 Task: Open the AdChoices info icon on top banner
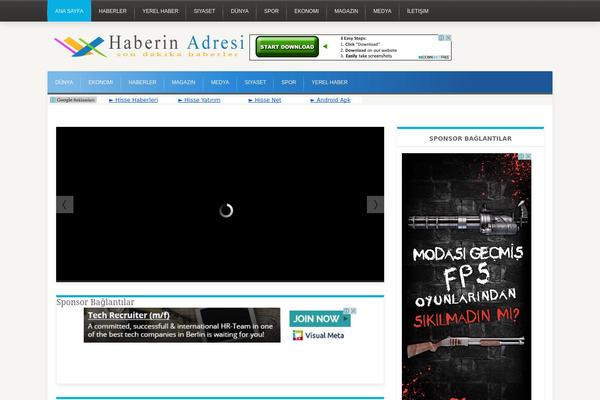442,38
